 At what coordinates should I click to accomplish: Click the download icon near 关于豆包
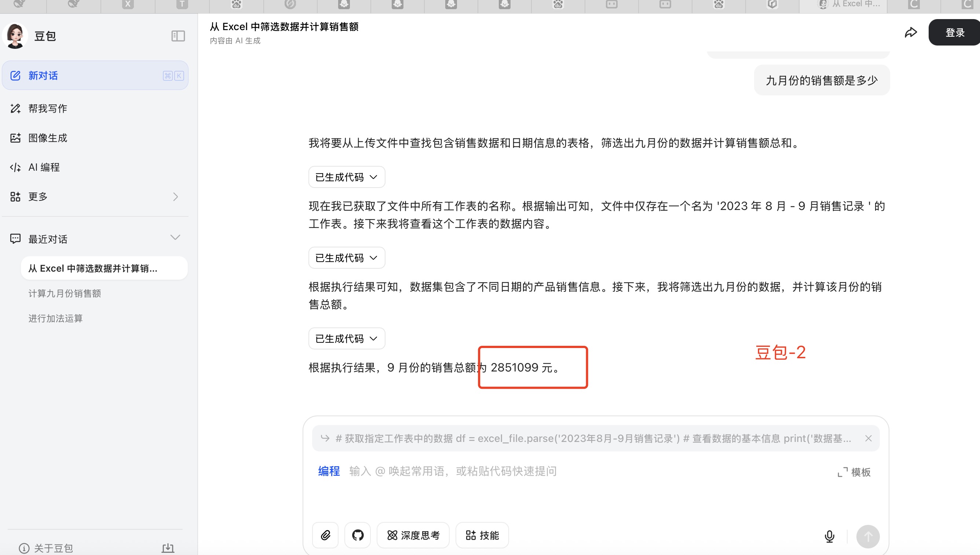click(x=168, y=548)
